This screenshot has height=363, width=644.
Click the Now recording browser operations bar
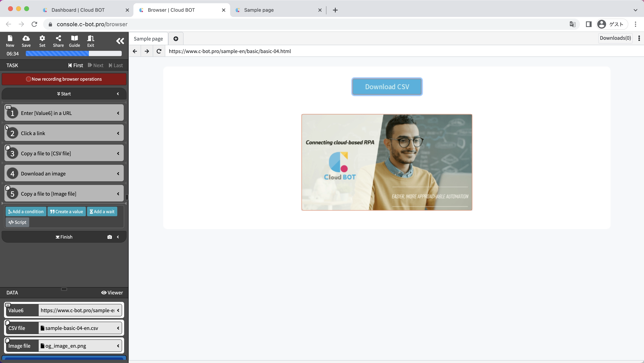coord(64,79)
